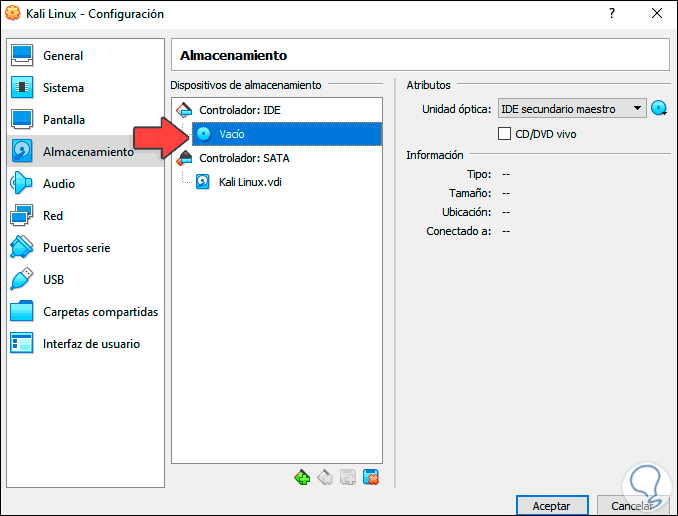The height and width of the screenshot is (516, 678).
Task: Click the USB plug icon
Action: [22, 280]
